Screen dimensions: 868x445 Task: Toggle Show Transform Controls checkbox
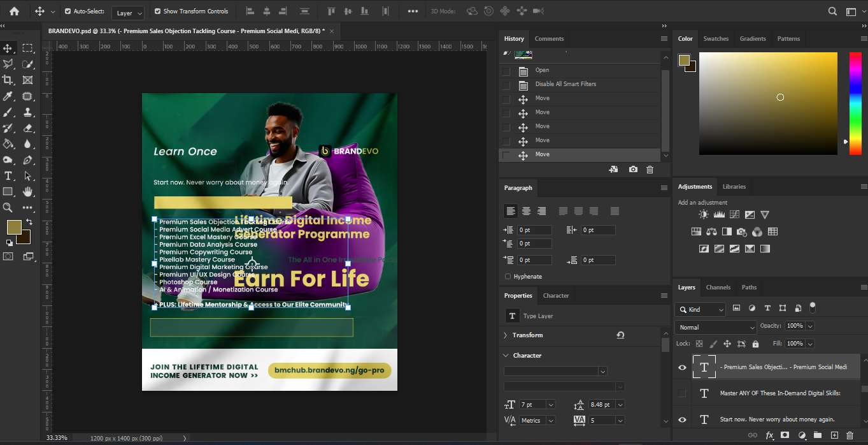(x=157, y=11)
